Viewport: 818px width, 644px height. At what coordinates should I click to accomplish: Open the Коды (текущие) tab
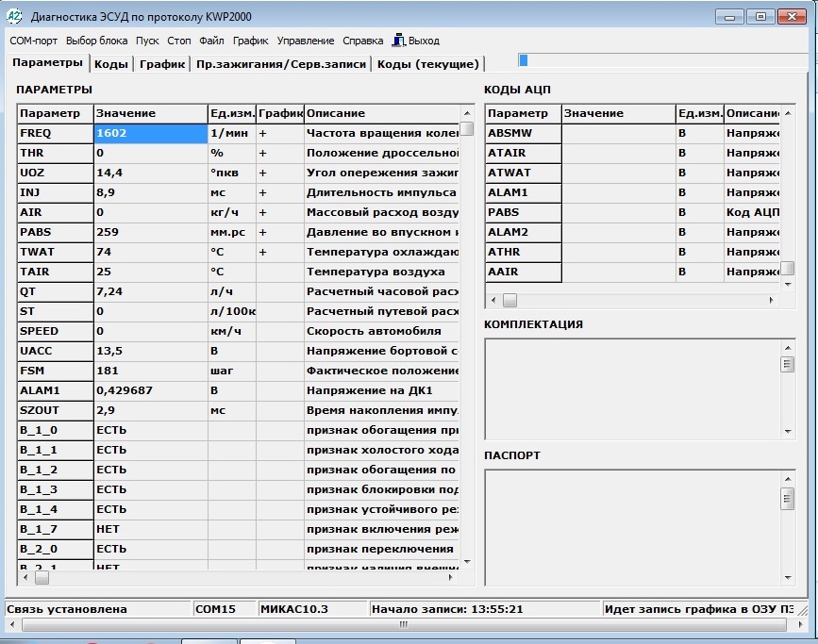[x=428, y=64]
